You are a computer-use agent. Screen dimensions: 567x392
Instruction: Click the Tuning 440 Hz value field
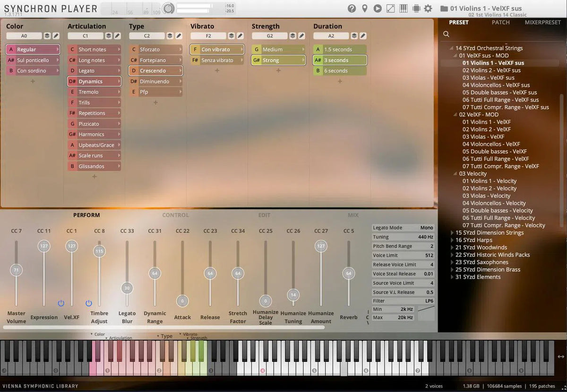(x=424, y=237)
